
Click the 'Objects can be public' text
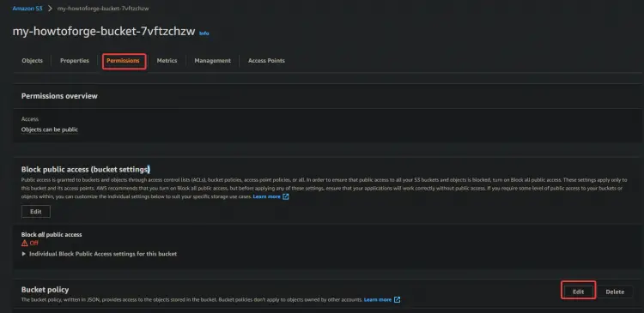coord(50,129)
